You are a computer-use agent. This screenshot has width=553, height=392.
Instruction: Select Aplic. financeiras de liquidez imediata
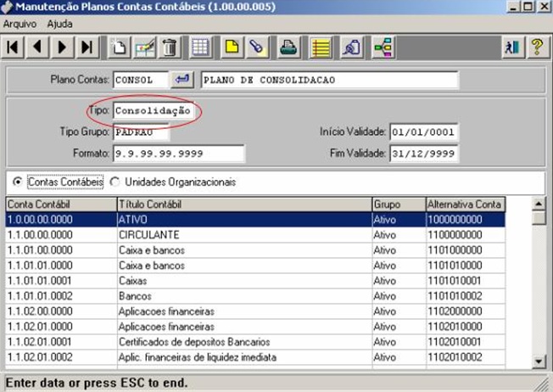click(255, 357)
